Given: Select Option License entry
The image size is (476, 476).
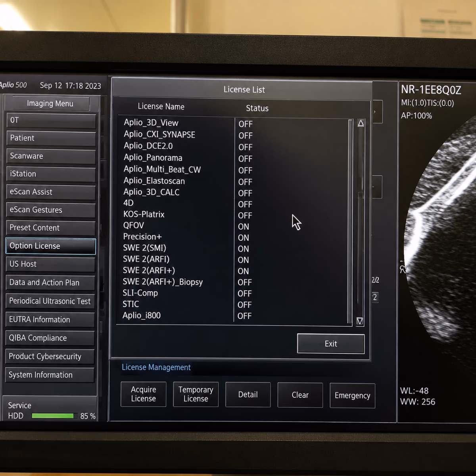Looking at the screenshot, I should click(x=51, y=246).
